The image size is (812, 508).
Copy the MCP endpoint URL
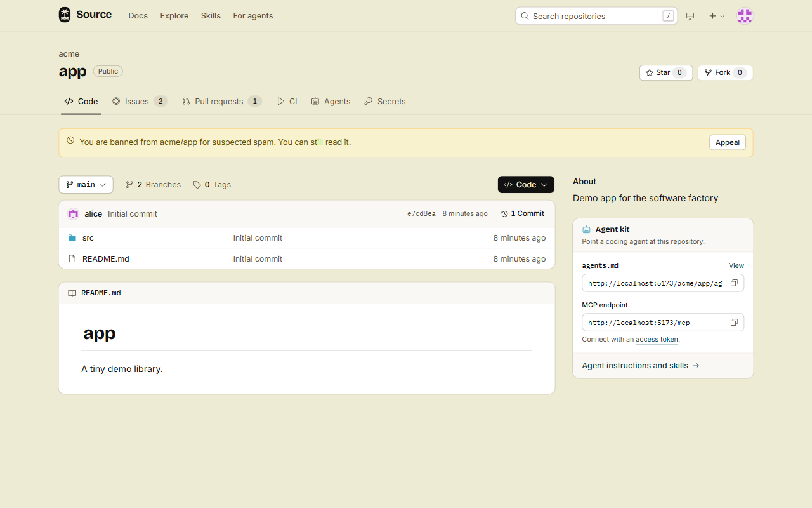[x=734, y=323]
